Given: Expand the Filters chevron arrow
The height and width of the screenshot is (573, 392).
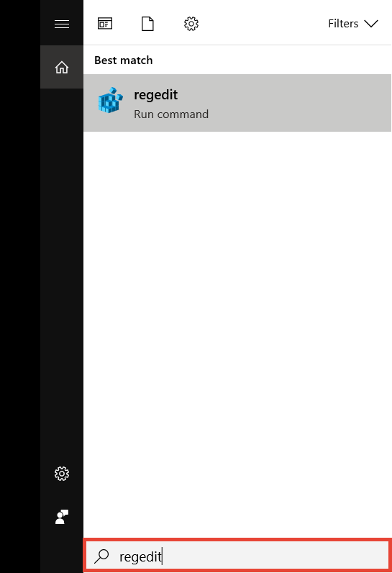Looking at the screenshot, I should [x=371, y=24].
